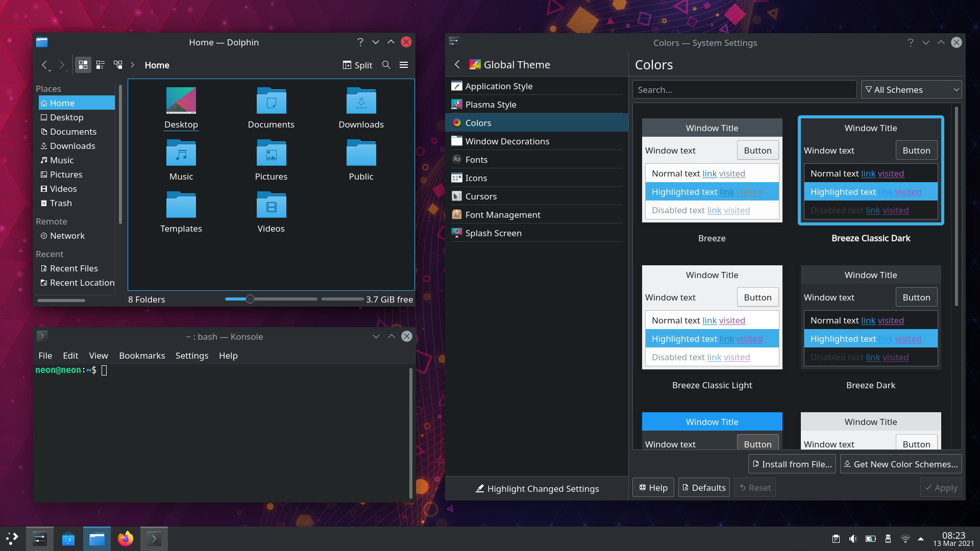This screenshot has width=980, height=551.
Task: Open Recent Files in Dolphin sidebar
Action: [x=77, y=268]
